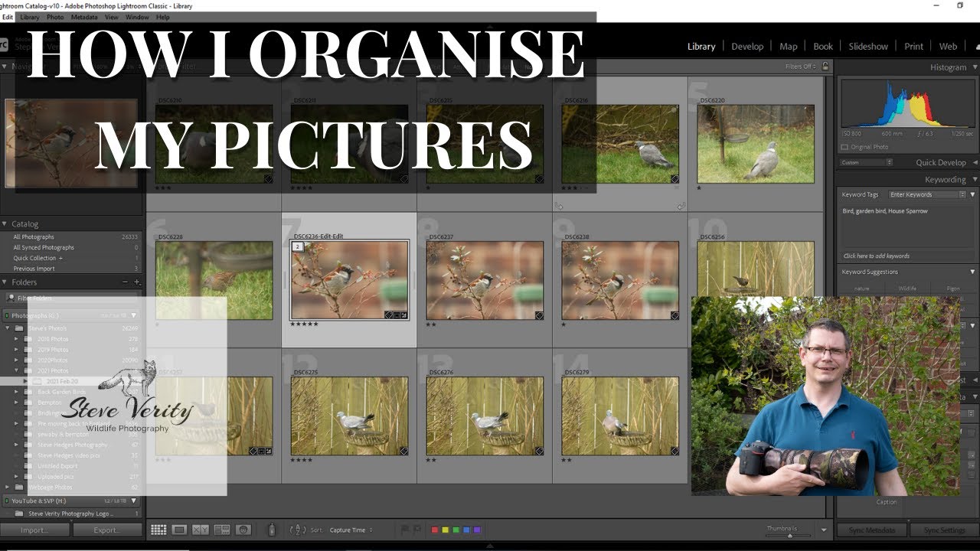Click the Sync Metadata button
Image resolution: width=980 pixels, height=551 pixels.
point(871,530)
